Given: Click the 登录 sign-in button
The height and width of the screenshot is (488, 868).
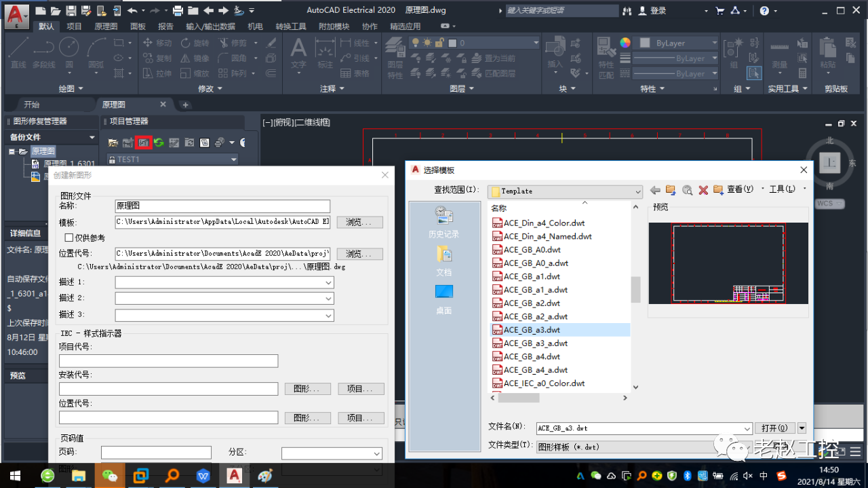Looking at the screenshot, I should point(652,11).
